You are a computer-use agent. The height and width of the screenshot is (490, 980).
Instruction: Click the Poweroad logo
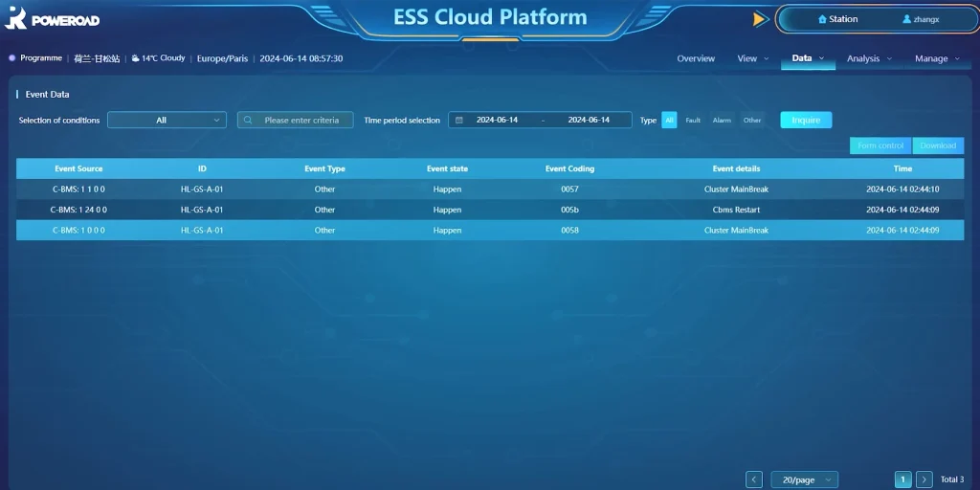pos(53,19)
